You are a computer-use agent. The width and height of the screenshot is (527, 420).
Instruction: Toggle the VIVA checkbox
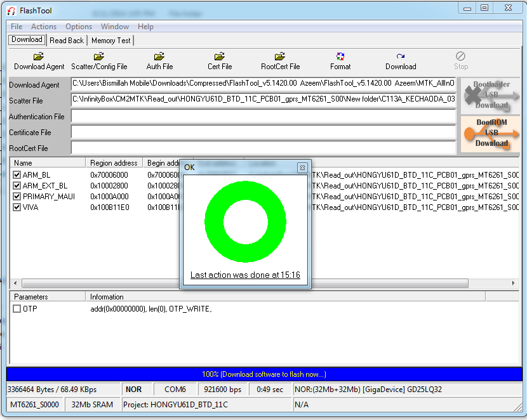click(17, 207)
